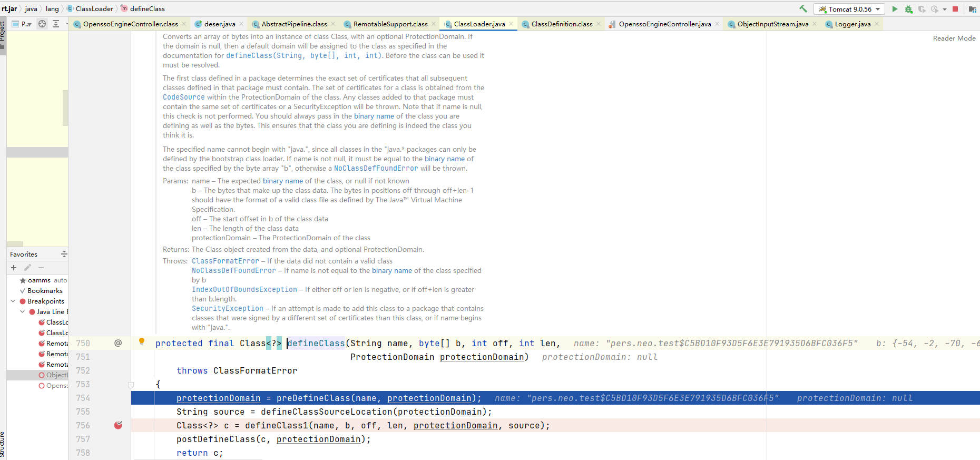Click the rt.jar breadcrumb

(9, 8)
